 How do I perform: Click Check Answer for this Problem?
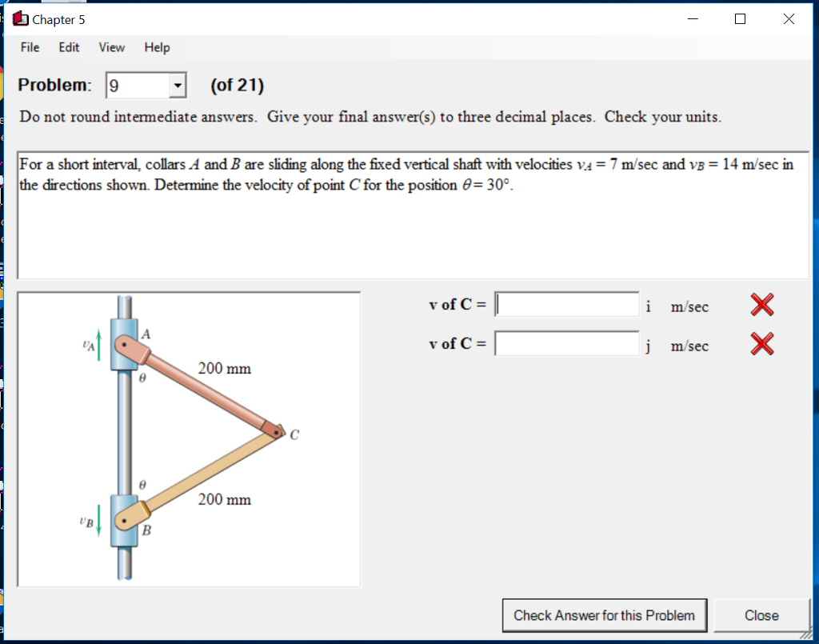point(604,615)
